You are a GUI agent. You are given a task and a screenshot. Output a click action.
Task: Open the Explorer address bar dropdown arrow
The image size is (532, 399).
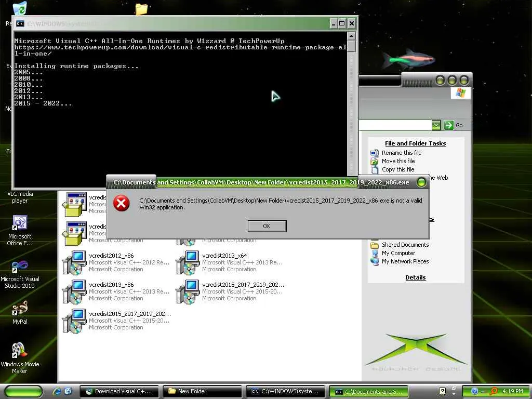click(436, 125)
